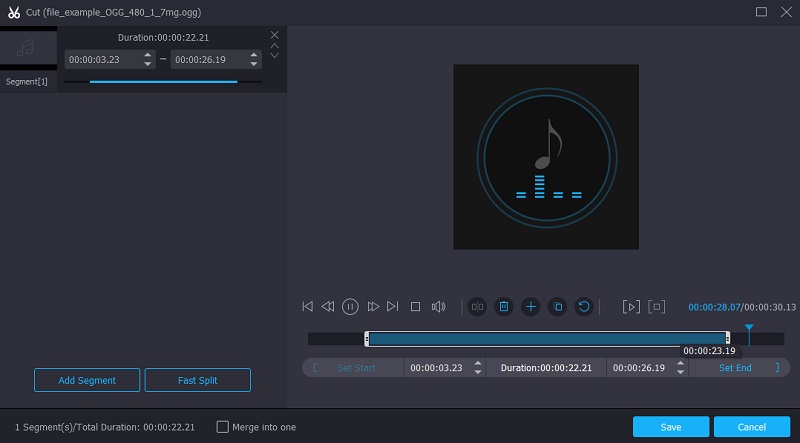Viewport: 800px width, 443px height.
Task: Add new segment with plus icon
Action: click(531, 306)
